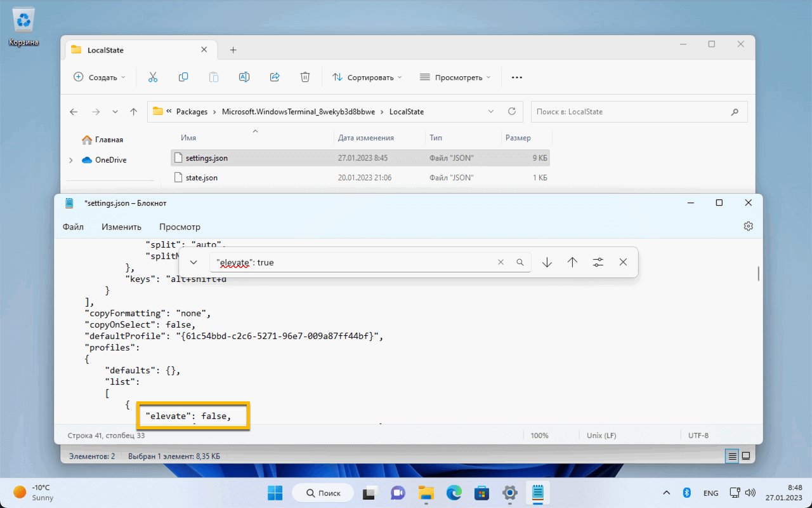Expand the replace chevron in Notepad find bar

[193, 262]
